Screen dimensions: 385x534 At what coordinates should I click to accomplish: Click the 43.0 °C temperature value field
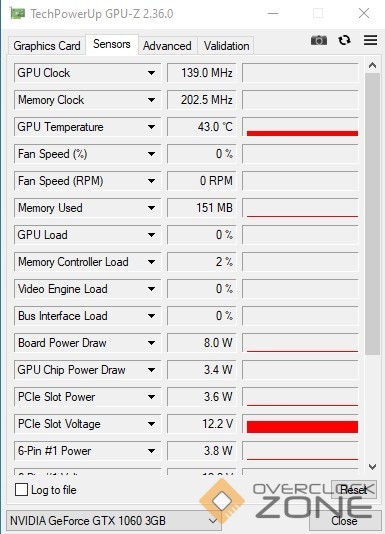pyautogui.click(x=201, y=127)
